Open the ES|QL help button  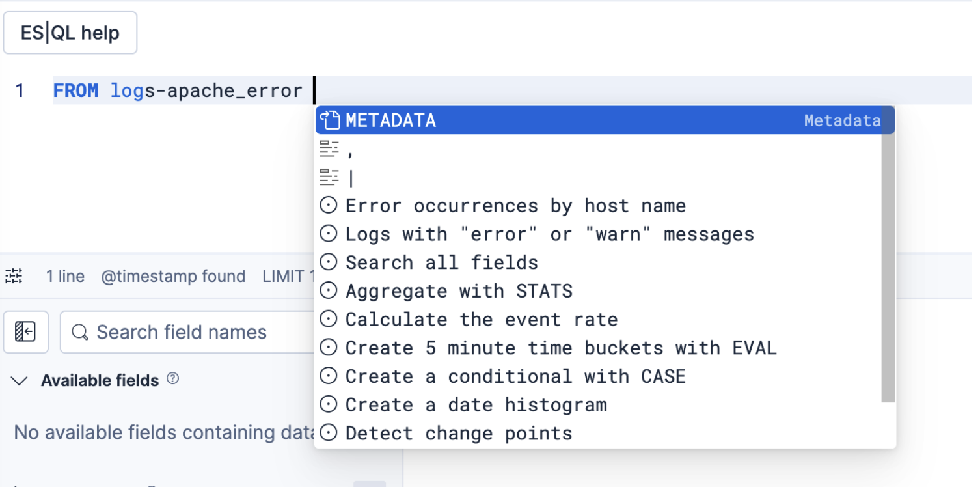coord(70,33)
